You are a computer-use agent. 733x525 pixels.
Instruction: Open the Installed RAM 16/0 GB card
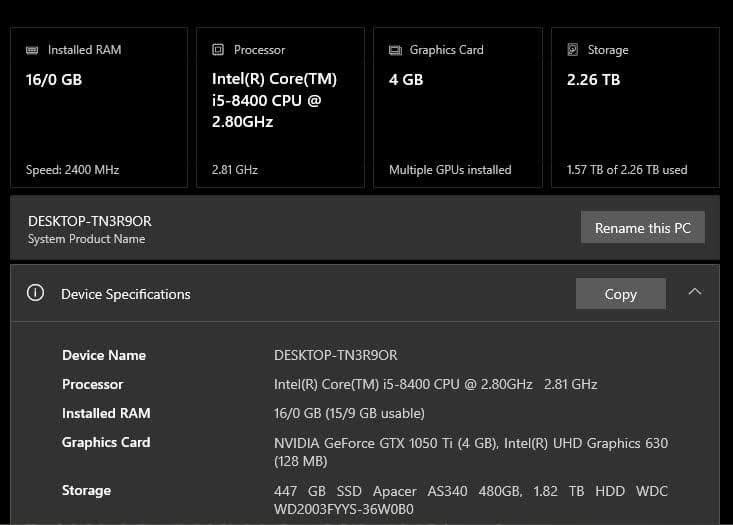99,108
